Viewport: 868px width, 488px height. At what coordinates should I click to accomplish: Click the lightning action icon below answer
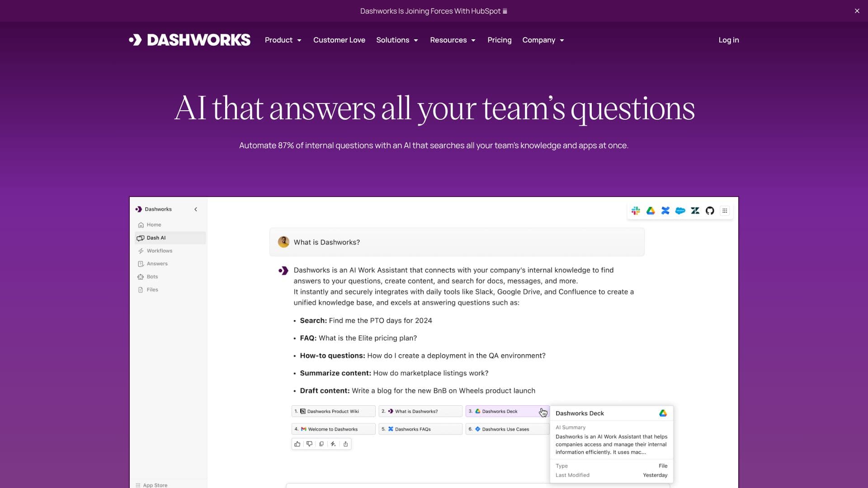[333, 444]
